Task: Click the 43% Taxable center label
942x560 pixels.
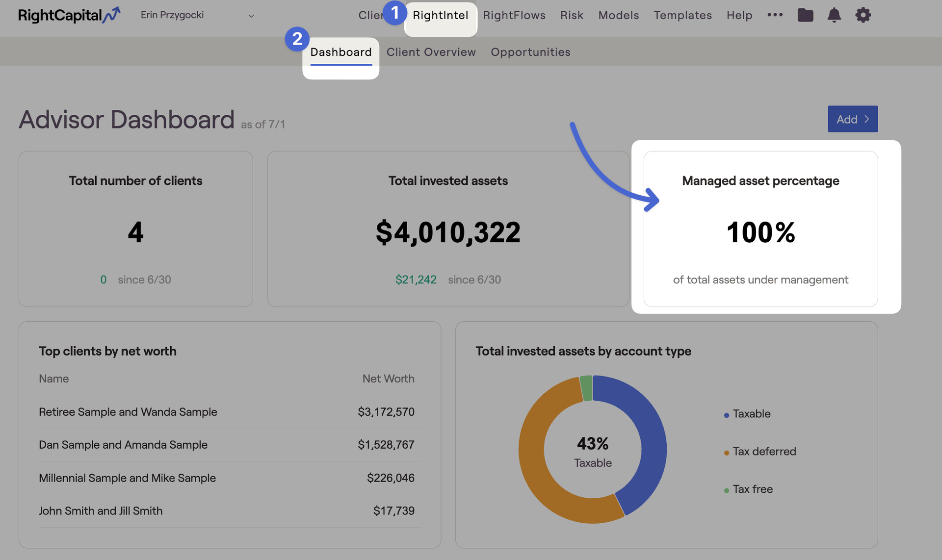Action: (593, 452)
